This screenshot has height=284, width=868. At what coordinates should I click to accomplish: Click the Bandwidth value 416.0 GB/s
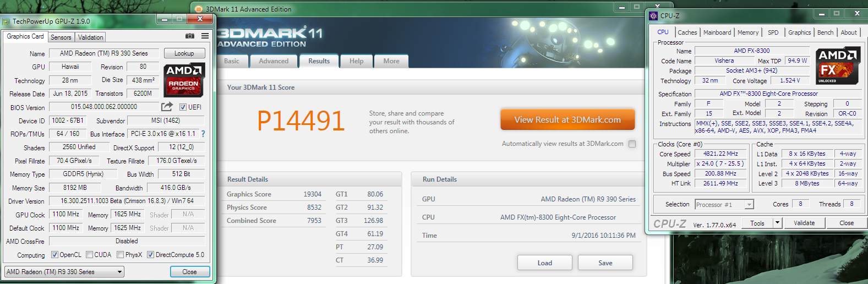pyautogui.click(x=176, y=188)
